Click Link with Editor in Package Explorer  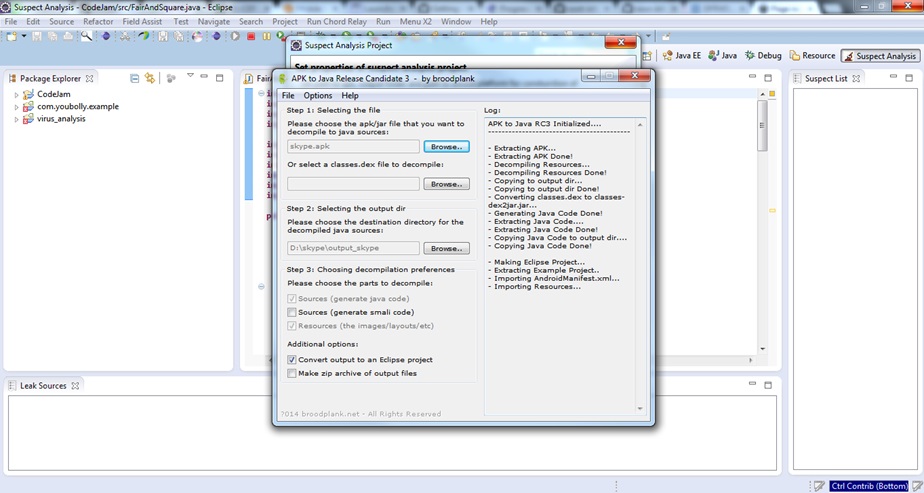pos(150,78)
